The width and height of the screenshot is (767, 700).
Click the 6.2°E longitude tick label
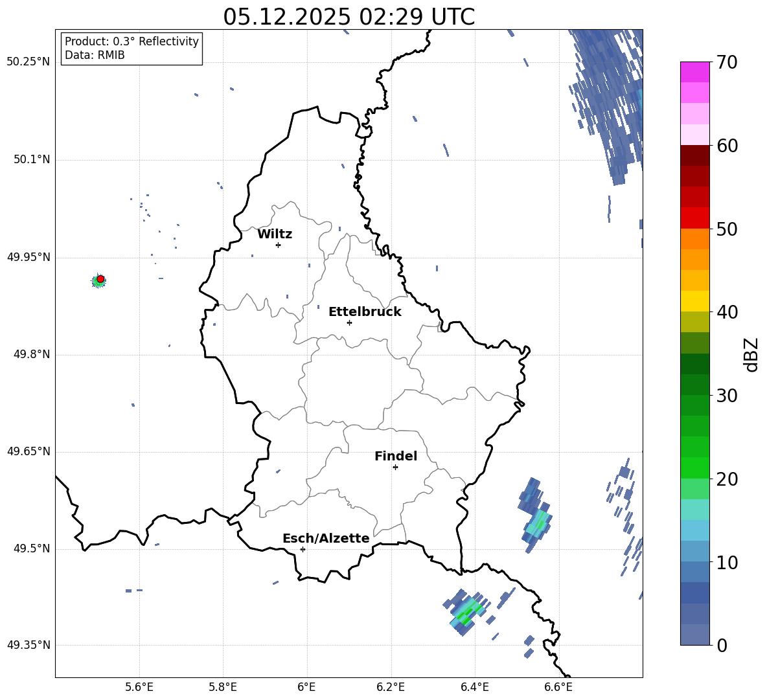(391, 686)
